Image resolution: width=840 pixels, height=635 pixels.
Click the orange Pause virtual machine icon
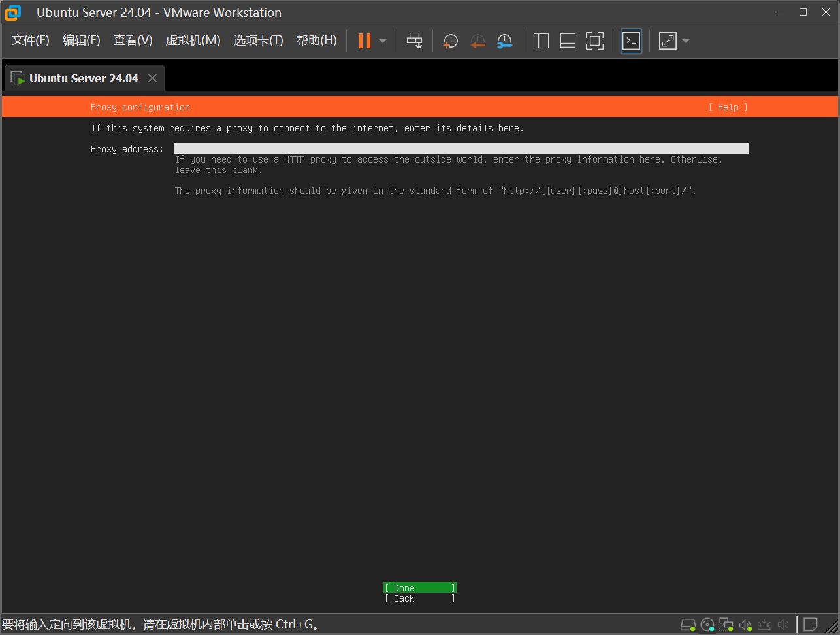pos(364,41)
